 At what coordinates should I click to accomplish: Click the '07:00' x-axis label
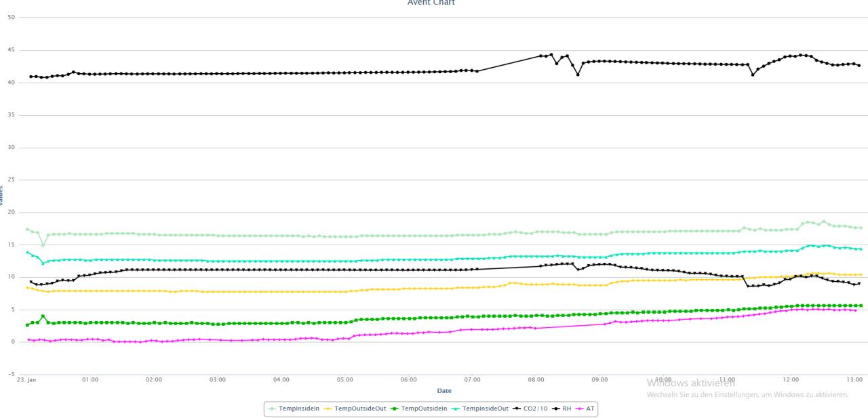tap(473, 379)
